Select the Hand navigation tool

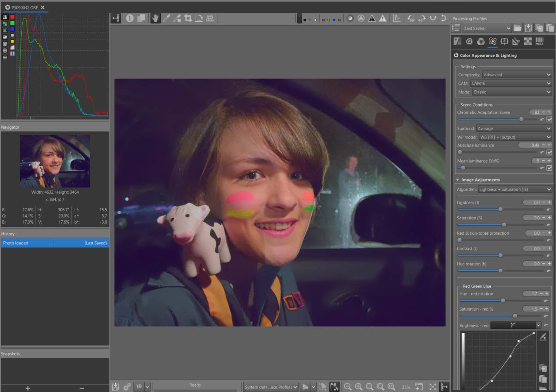155,18
